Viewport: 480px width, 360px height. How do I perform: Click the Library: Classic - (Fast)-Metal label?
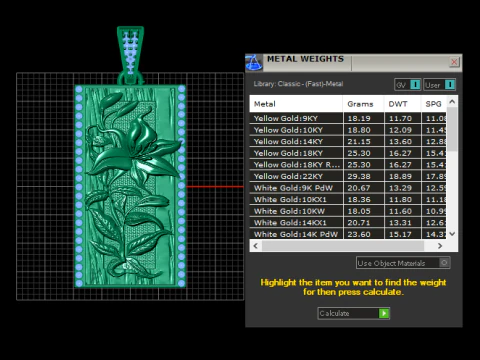tap(298, 84)
